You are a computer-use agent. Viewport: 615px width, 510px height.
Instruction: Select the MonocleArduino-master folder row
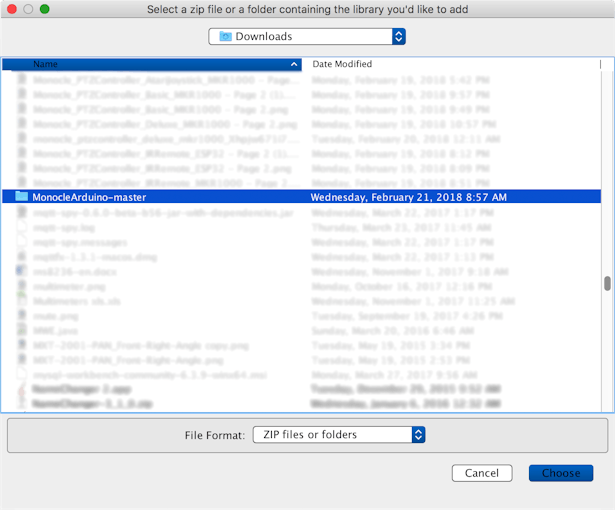[301, 197]
